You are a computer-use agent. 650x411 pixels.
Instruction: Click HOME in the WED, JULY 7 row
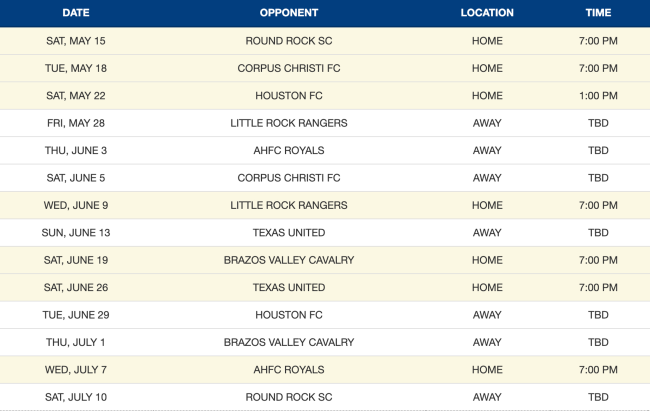(487, 370)
